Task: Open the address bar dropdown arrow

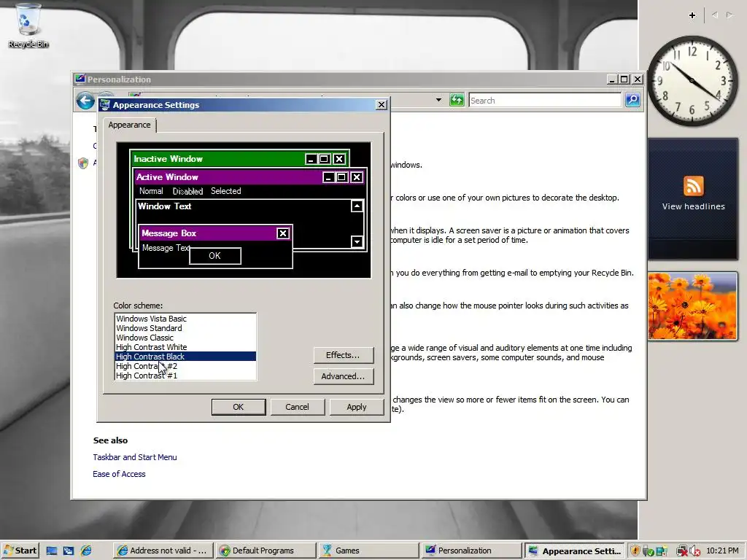Action: [438, 100]
